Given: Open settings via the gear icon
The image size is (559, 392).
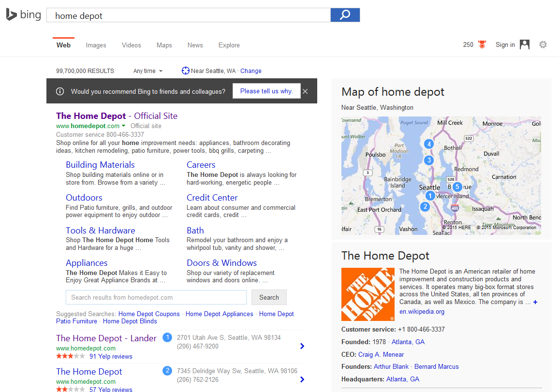Looking at the screenshot, I should click(x=543, y=44).
